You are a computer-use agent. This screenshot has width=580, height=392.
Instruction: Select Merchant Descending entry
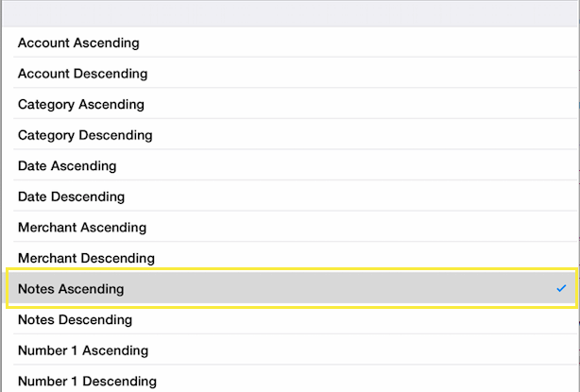pyautogui.click(x=291, y=257)
